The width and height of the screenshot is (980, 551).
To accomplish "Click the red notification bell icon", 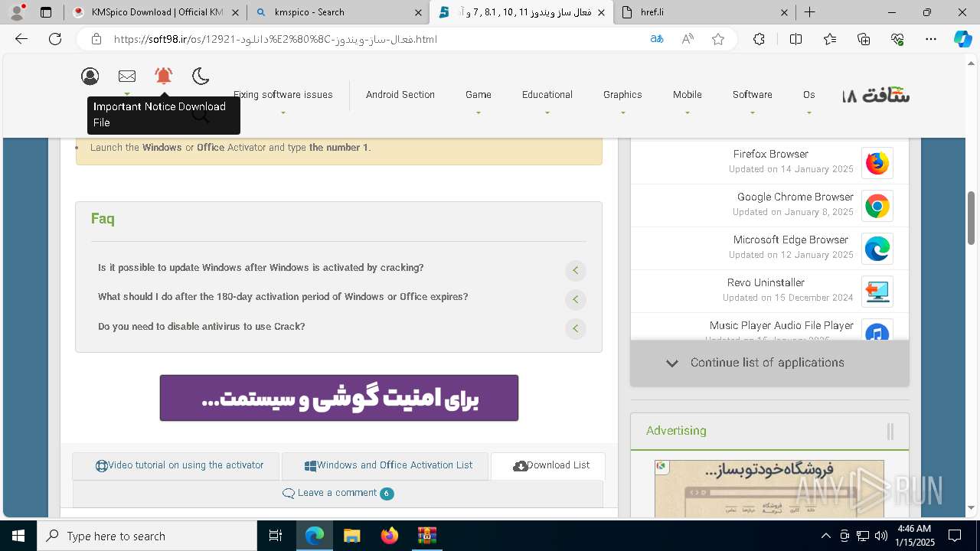I will coord(163,76).
